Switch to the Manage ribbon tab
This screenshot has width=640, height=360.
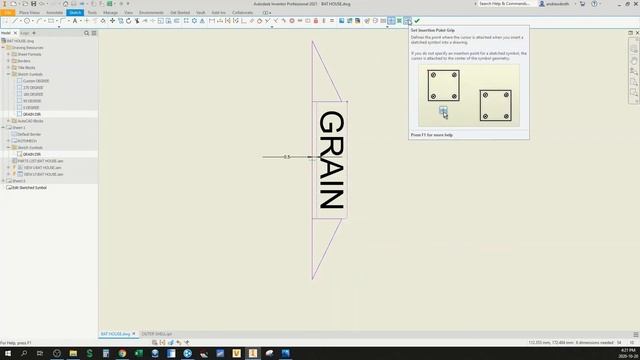pyautogui.click(x=110, y=13)
